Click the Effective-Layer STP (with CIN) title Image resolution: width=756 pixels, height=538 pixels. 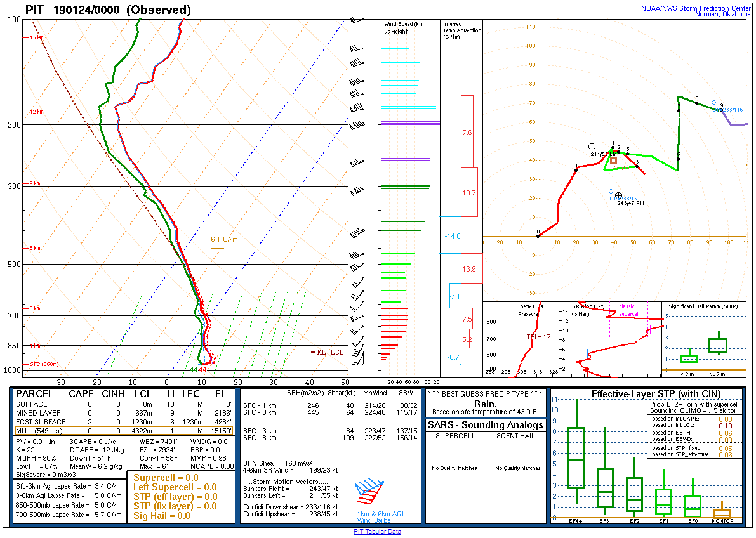656,395
